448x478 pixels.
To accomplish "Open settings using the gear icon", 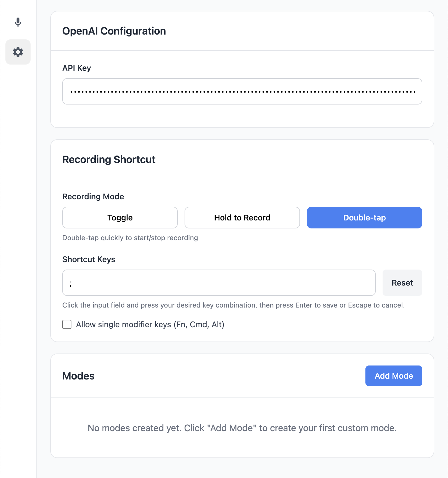I will [18, 52].
